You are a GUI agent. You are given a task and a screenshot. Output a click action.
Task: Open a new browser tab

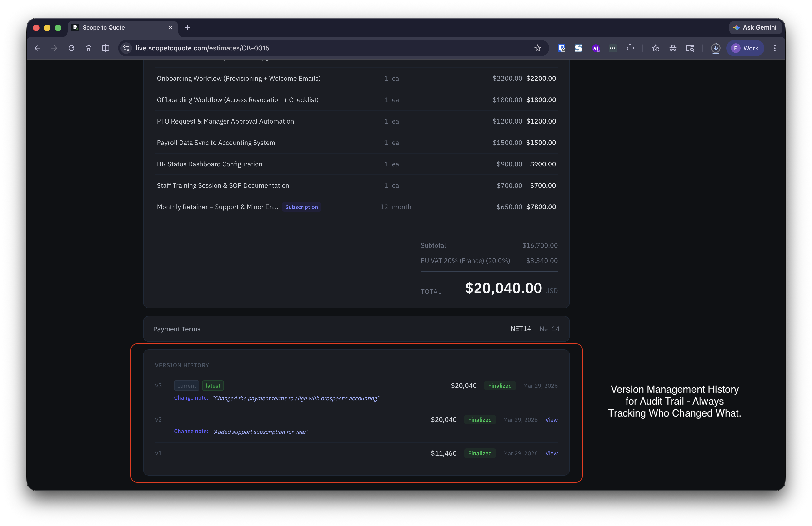point(187,28)
